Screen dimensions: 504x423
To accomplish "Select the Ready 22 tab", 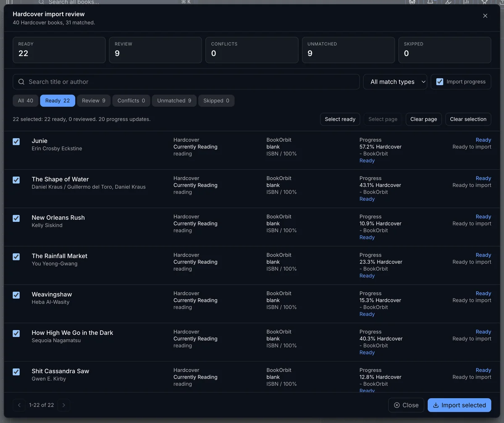I will [58, 101].
